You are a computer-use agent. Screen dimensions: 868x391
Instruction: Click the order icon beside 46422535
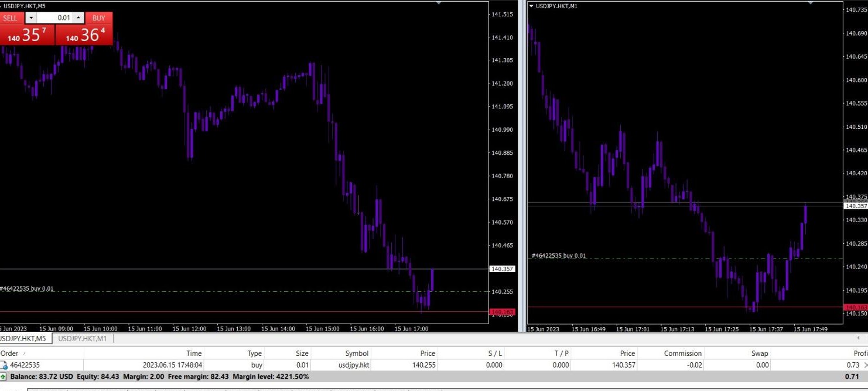pyautogui.click(x=4, y=365)
